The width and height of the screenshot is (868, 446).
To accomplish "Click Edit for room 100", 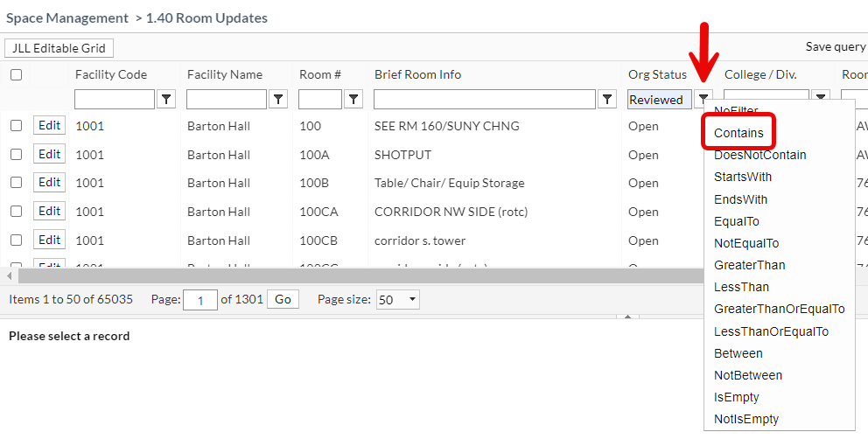I will click(x=49, y=126).
